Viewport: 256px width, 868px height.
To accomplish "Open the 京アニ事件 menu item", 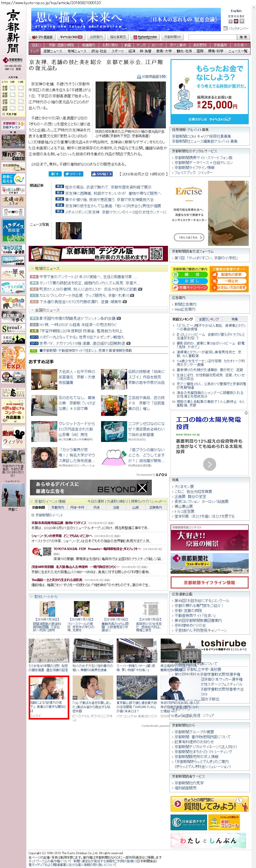I will pos(178,45).
